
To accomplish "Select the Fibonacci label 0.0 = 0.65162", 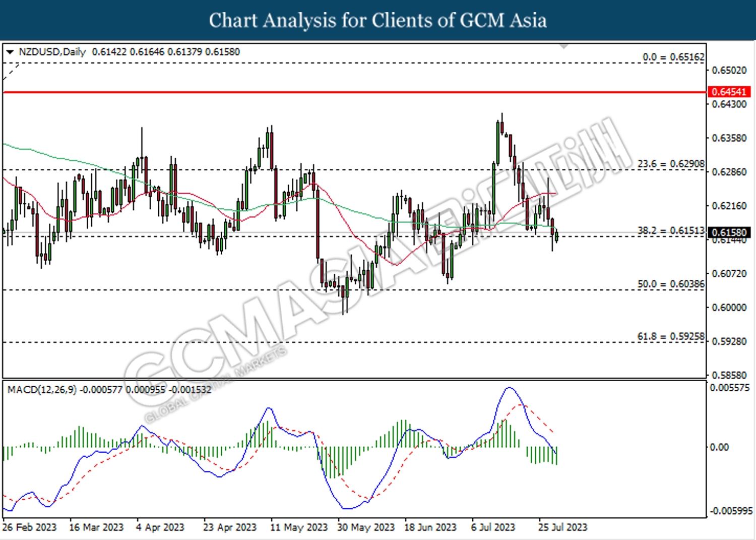I will point(673,57).
